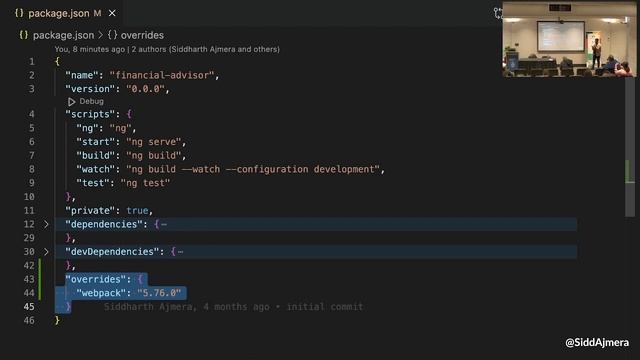Click the "financial-advisor" value
Screen dimensions: 640x360
(162, 76)
